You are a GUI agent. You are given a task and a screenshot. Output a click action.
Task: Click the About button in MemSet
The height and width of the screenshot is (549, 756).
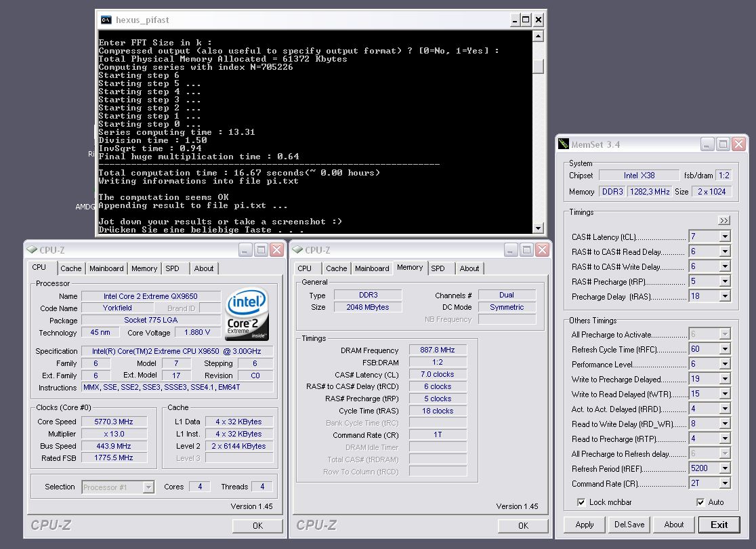674,525
